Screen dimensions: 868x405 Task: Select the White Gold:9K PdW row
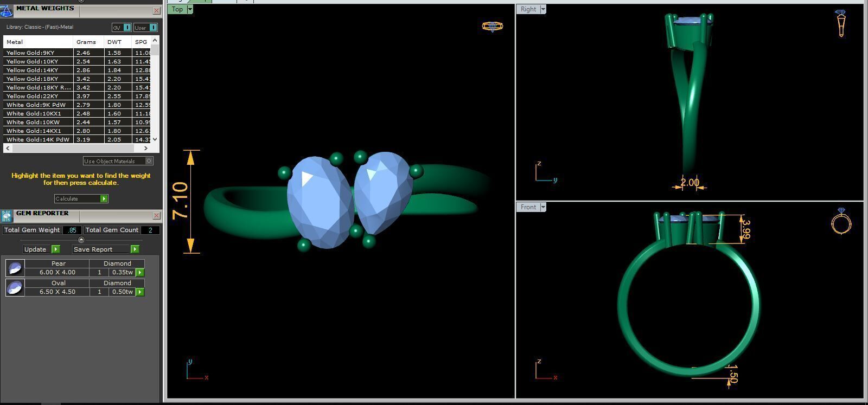(x=77, y=105)
